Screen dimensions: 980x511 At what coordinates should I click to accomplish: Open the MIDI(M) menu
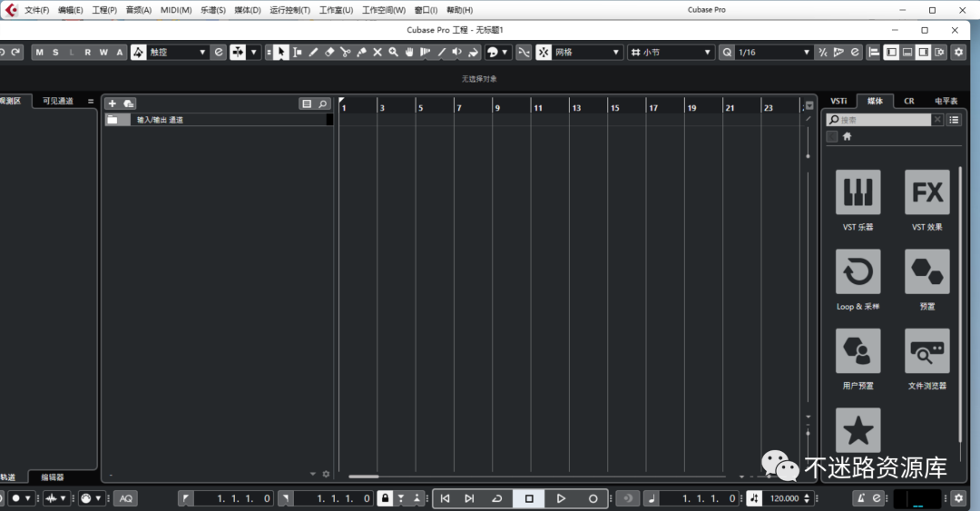[176, 10]
